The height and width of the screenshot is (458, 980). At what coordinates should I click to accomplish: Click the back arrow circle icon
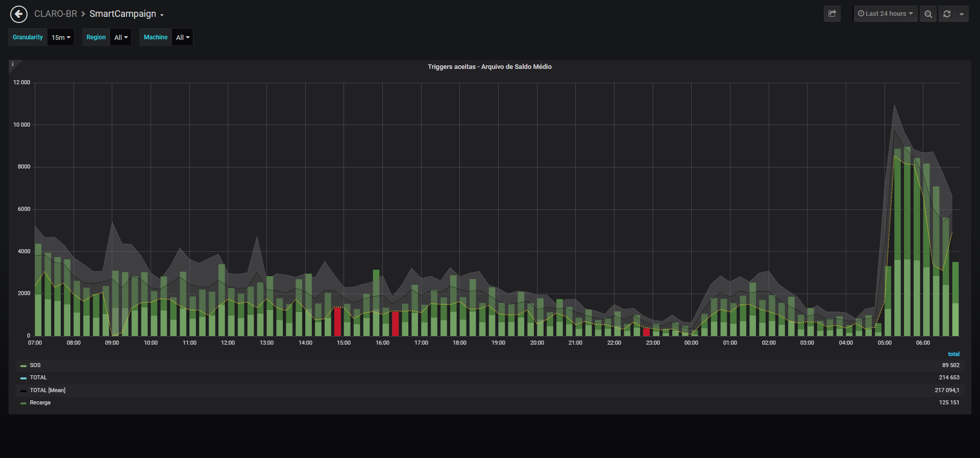tap(19, 14)
